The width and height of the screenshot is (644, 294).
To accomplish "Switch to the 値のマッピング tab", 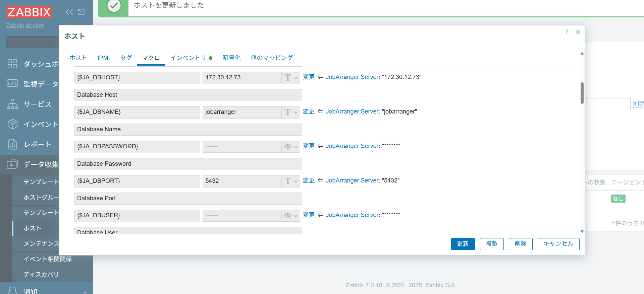I will tap(272, 58).
